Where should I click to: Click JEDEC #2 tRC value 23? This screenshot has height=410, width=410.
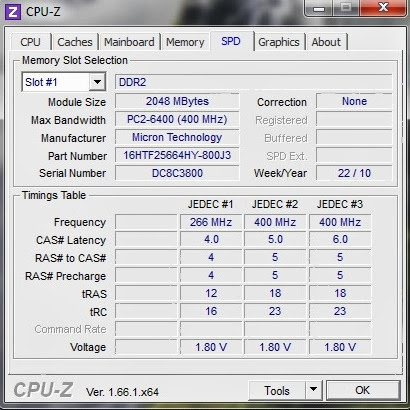click(275, 311)
